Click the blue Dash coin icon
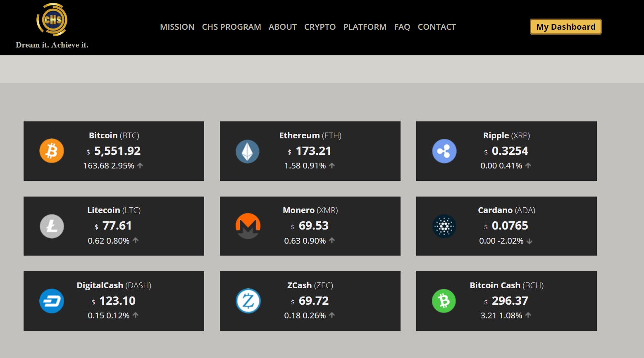 52,301
